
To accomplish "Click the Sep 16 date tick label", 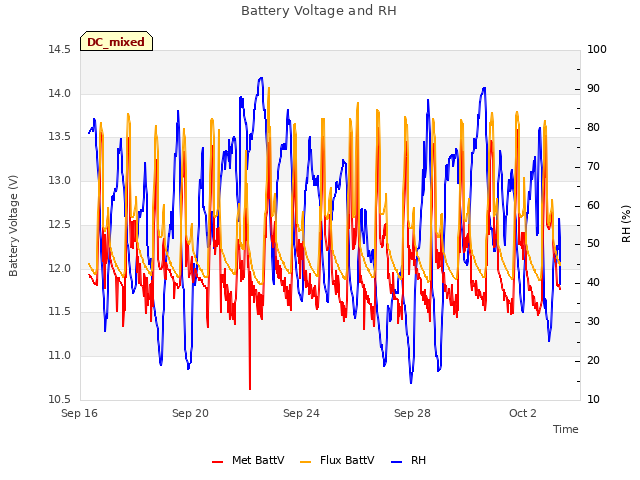I will click(80, 413).
